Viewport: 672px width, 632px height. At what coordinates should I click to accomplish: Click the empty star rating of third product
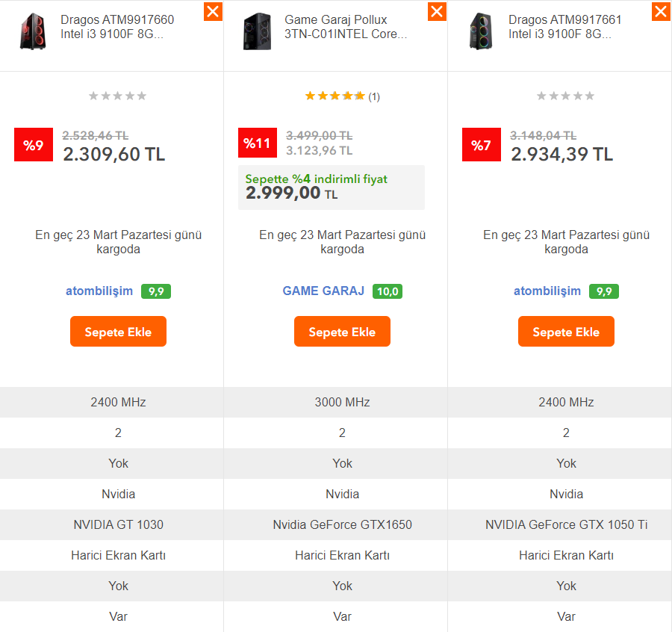(565, 96)
